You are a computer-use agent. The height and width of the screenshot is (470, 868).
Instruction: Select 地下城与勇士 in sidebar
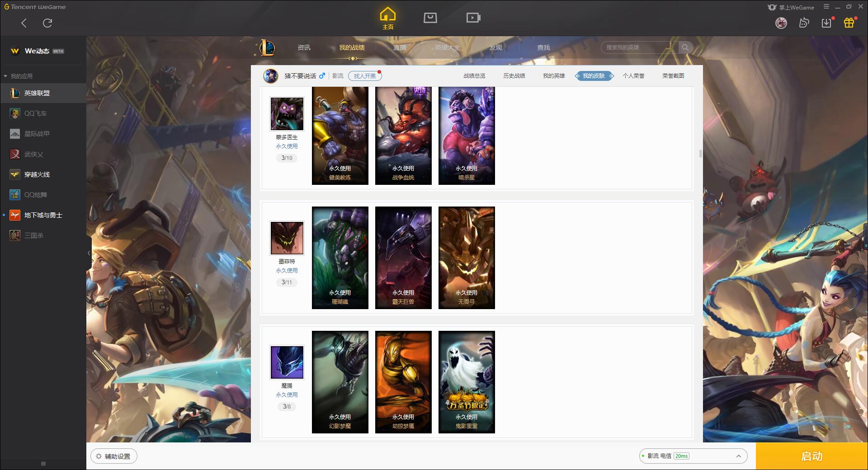coord(43,215)
